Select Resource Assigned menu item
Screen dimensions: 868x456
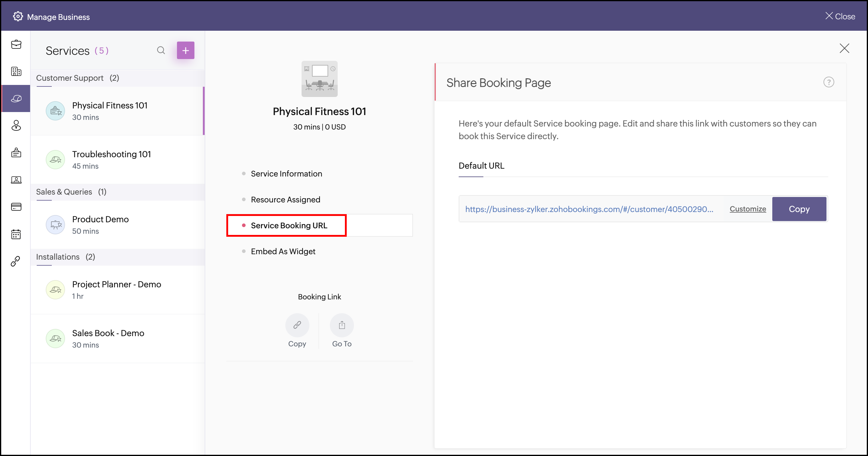click(x=285, y=200)
